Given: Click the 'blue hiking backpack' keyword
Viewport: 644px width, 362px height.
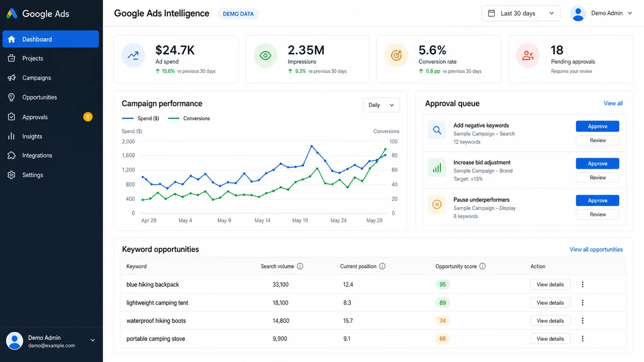Looking at the screenshot, I should 153,284.
